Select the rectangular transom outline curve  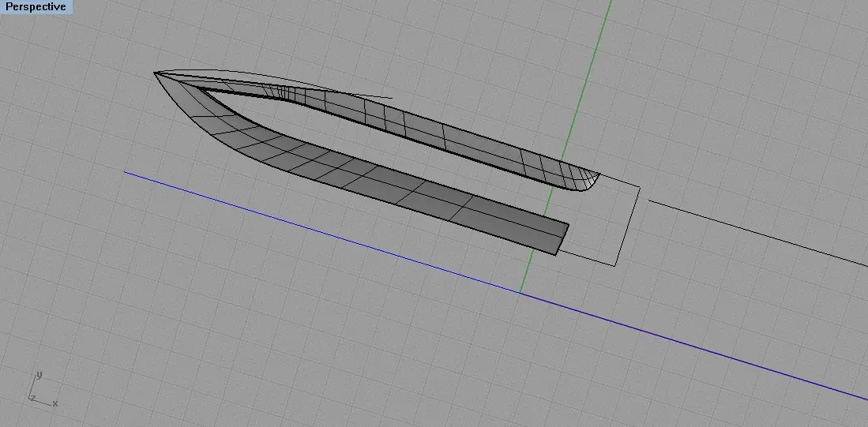(x=629, y=227)
